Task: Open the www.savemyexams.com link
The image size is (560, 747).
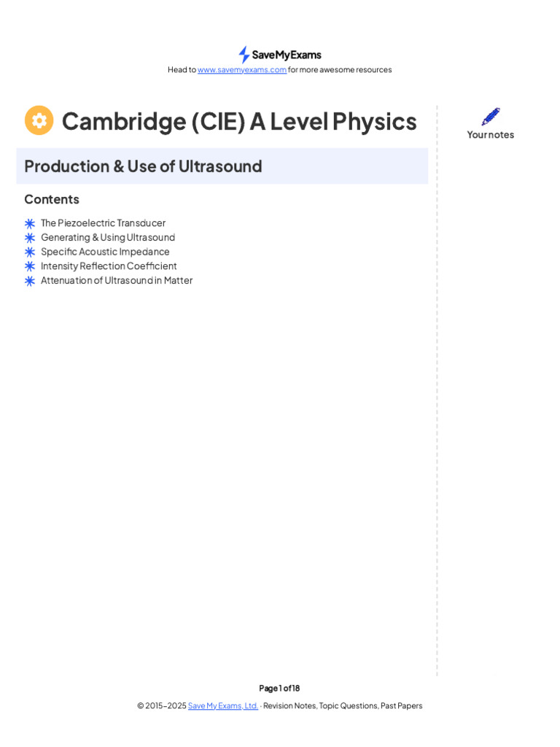Action: (242, 70)
